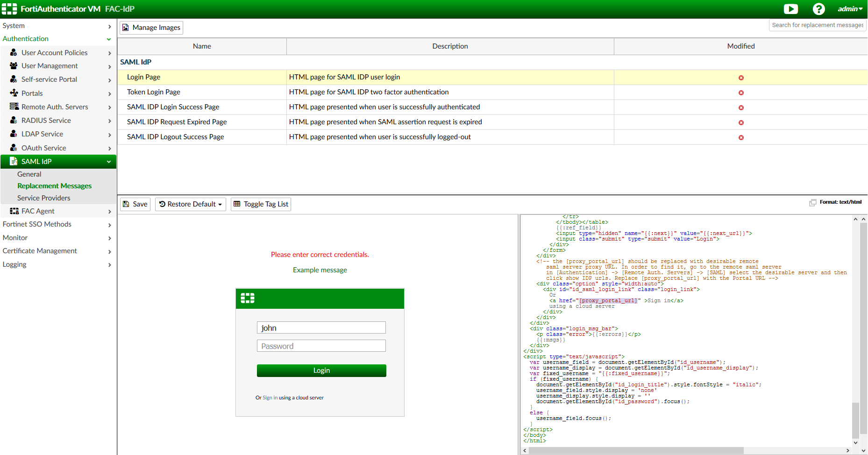Click the Search for replacement messages field

(817, 25)
